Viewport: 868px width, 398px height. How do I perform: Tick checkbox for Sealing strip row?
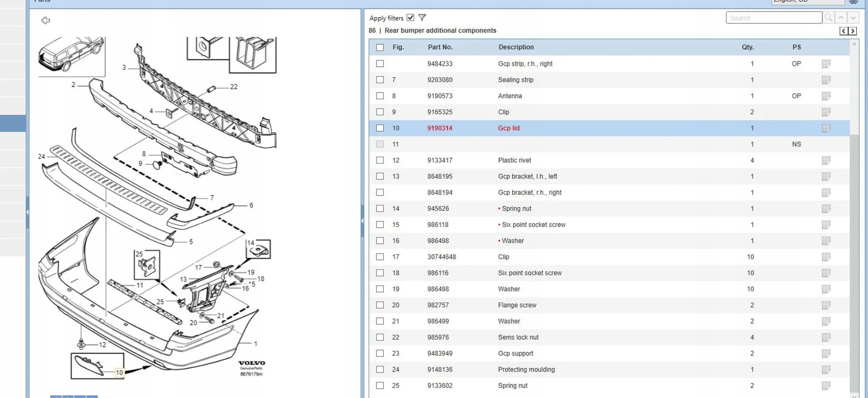tap(380, 80)
